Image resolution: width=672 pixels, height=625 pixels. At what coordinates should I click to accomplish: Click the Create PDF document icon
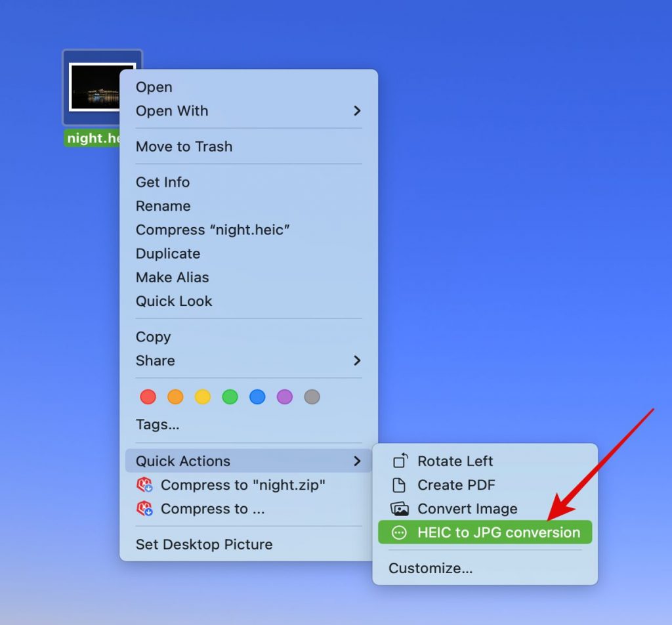pyautogui.click(x=399, y=485)
